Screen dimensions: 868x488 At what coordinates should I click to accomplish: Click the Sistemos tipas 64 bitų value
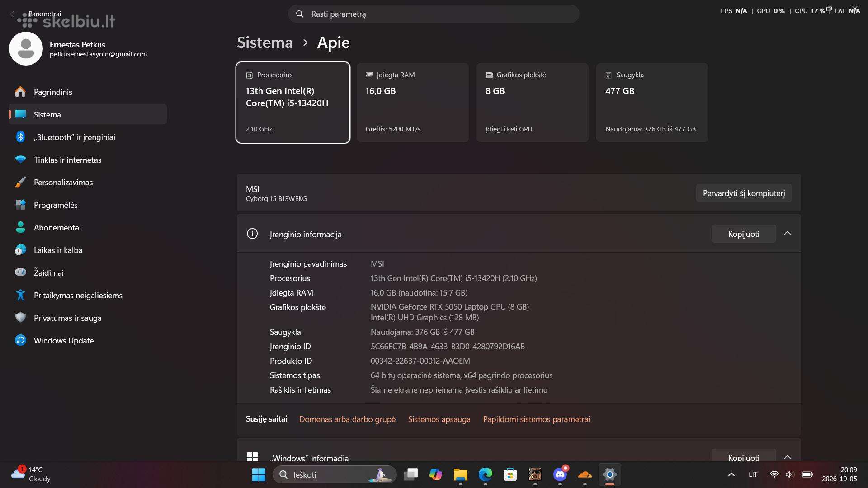462,375
